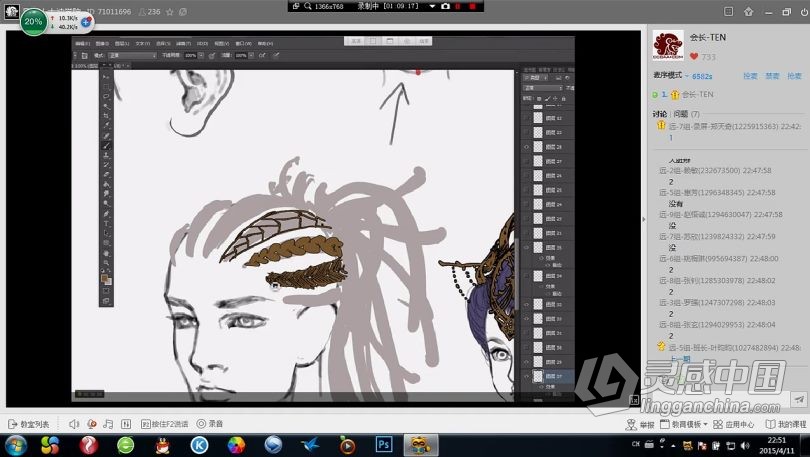810x457 pixels.
Task: Toggle lock position in Layers panel
Action: pos(555,98)
